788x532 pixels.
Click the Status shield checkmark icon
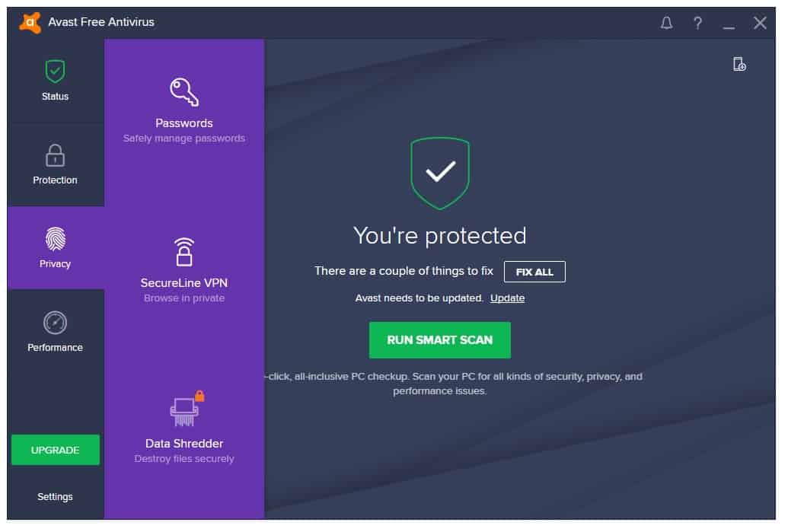(55, 72)
